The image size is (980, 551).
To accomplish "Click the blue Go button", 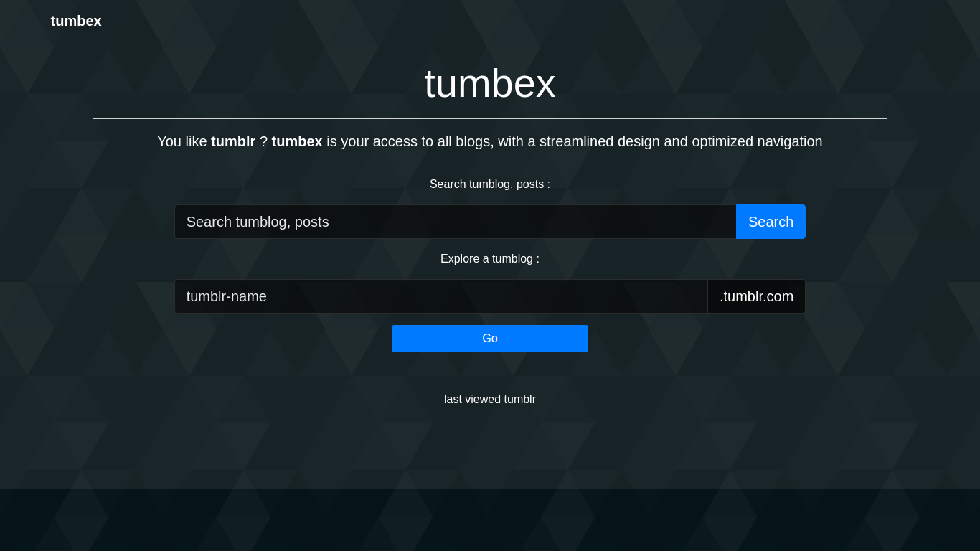I will click(490, 339).
